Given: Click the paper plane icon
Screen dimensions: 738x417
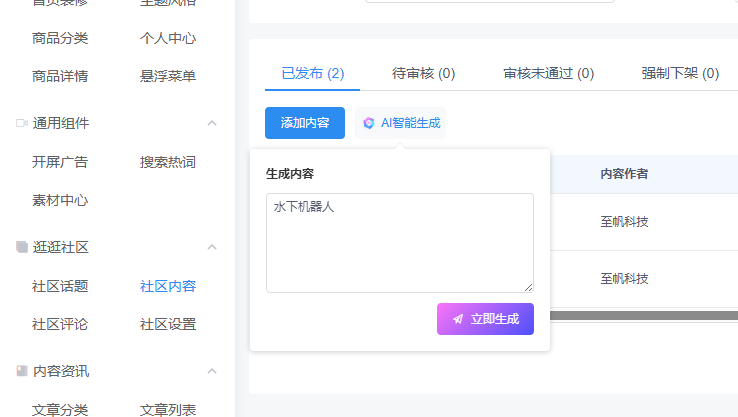Looking at the screenshot, I should [458, 319].
